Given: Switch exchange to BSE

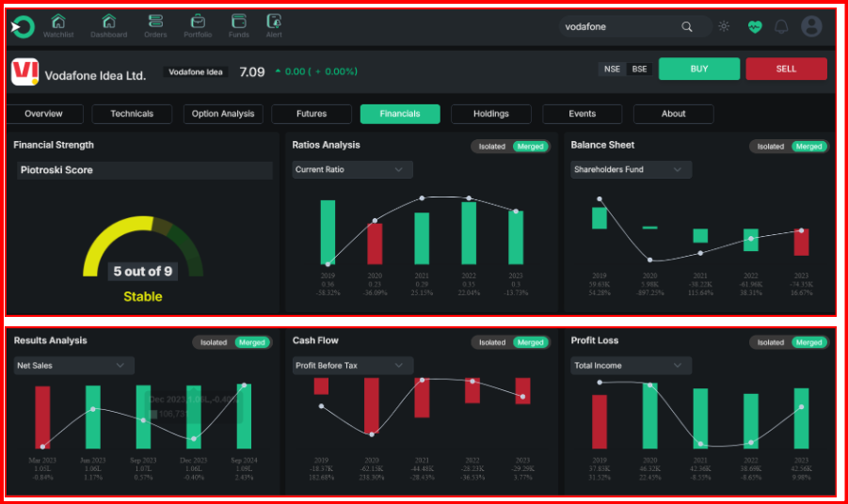Looking at the screenshot, I should tap(639, 70).
